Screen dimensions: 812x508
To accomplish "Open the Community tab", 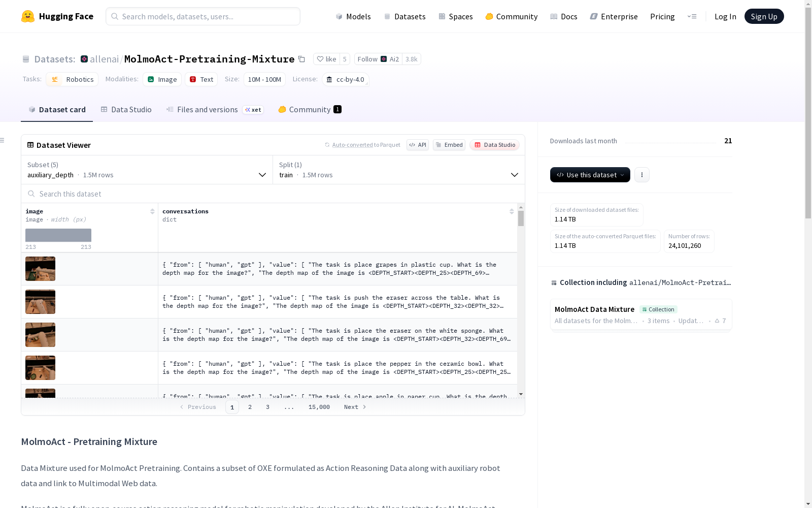I will point(310,110).
